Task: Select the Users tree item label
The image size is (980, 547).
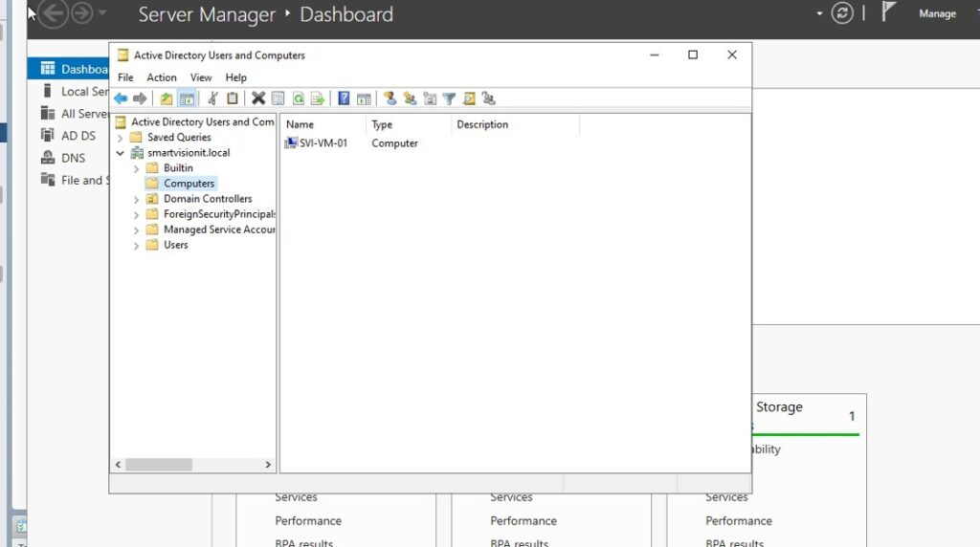Action: coord(176,246)
